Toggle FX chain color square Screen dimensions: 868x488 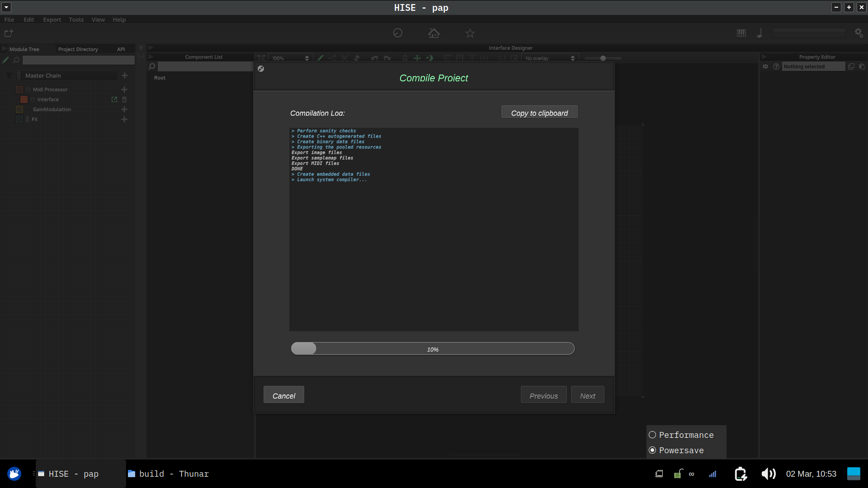pyautogui.click(x=19, y=119)
